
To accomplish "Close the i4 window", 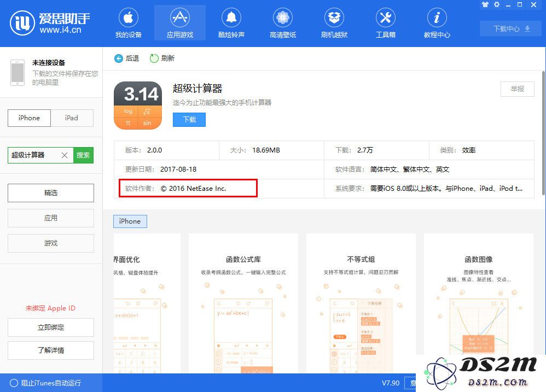I will pyautogui.click(x=534, y=4).
